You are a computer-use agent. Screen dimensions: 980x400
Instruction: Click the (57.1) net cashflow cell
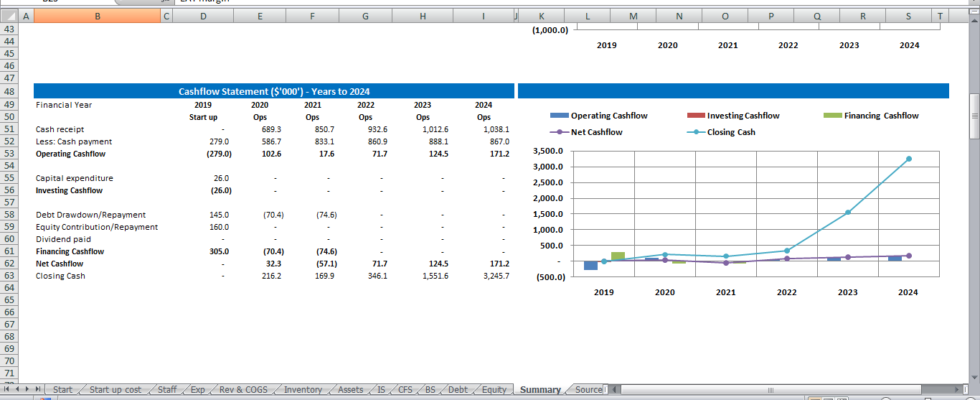[327, 264]
